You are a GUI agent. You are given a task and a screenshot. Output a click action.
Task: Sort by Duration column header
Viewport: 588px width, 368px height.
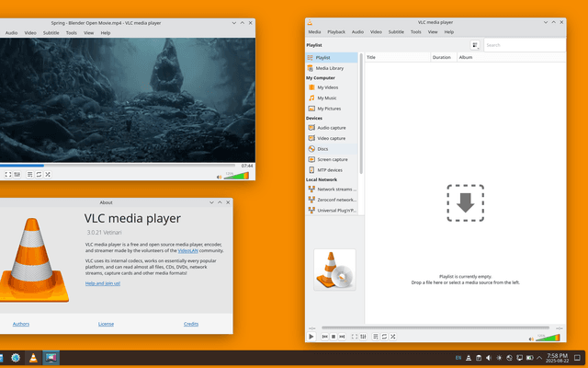[443, 57]
